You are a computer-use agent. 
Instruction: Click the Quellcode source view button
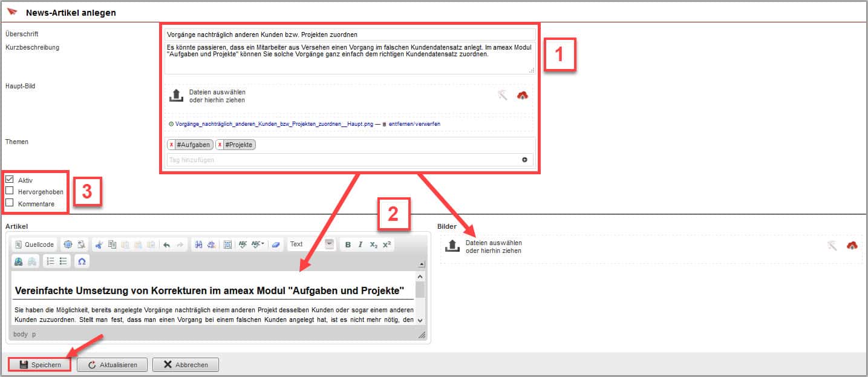point(34,244)
